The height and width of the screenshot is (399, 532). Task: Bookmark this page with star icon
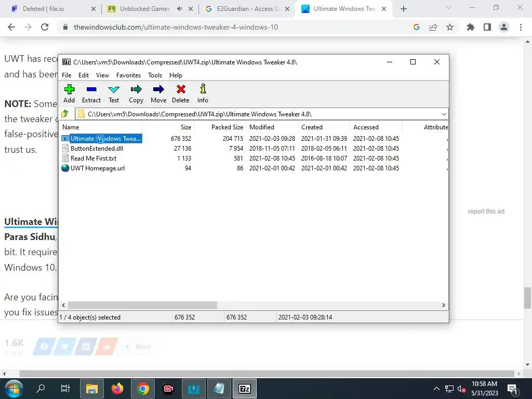pyautogui.click(x=450, y=27)
